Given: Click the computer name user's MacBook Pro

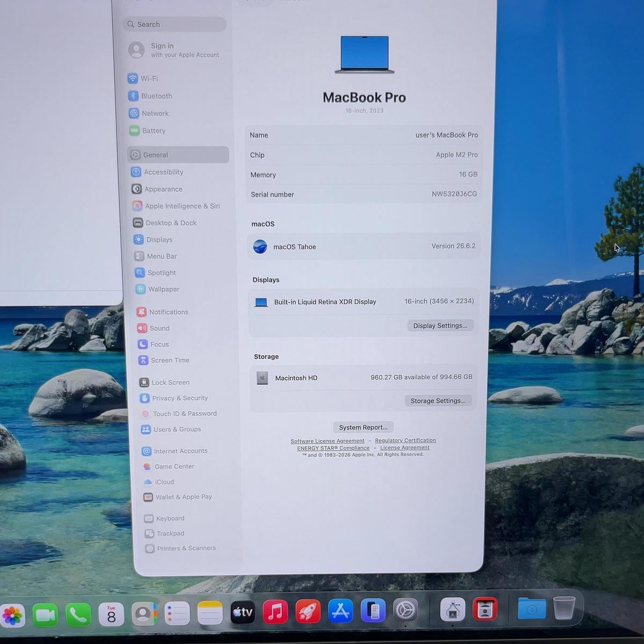Looking at the screenshot, I should click(447, 135).
